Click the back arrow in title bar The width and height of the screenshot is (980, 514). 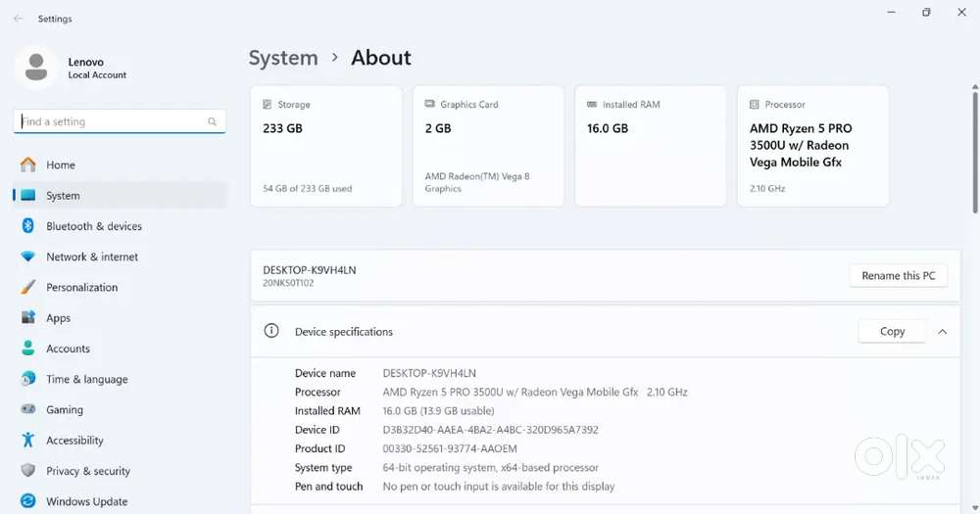click(x=18, y=19)
